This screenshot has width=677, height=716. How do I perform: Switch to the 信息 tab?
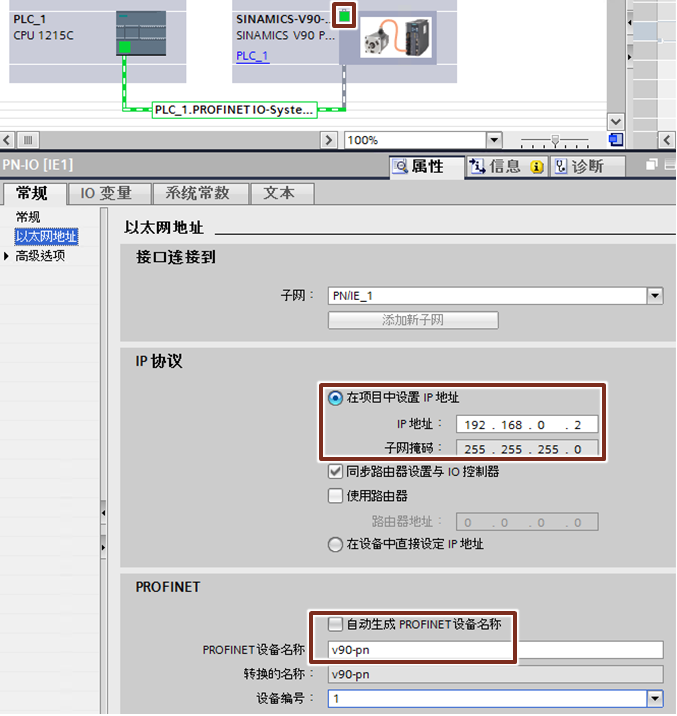(505, 166)
